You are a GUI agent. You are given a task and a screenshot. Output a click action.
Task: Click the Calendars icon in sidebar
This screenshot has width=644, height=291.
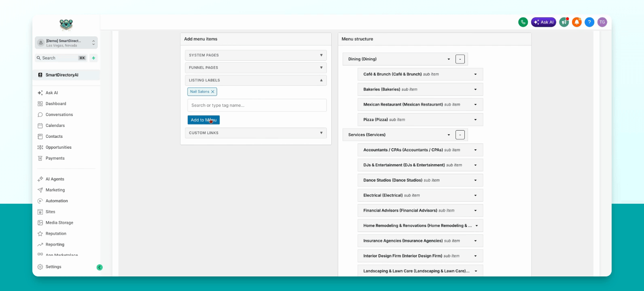click(40, 126)
